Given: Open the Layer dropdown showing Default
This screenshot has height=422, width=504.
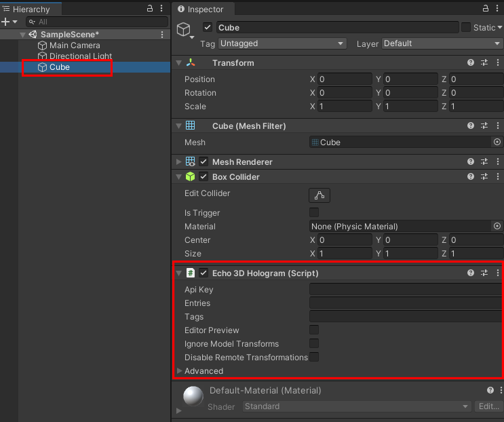Looking at the screenshot, I should click(x=442, y=43).
